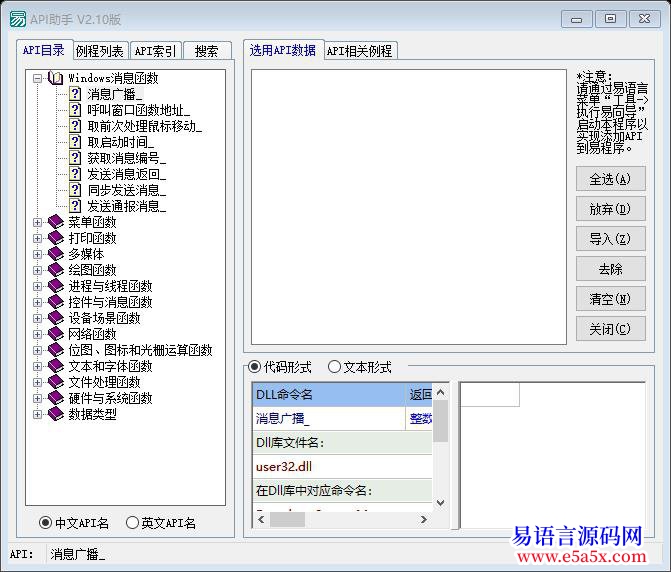Click the purple book icon for 设备场景函数
Screen dimensions: 671x572
point(56,318)
